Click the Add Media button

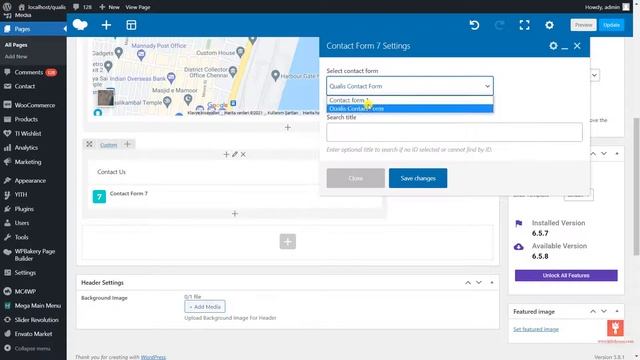tap(205, 307)
